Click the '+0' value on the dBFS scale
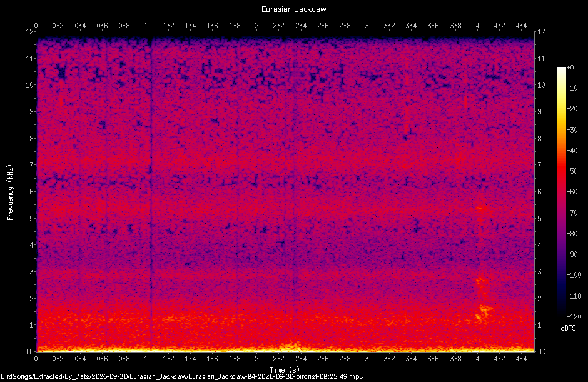Image resolution: width=588 pixels, height=382 pixels. pos(570,68)
